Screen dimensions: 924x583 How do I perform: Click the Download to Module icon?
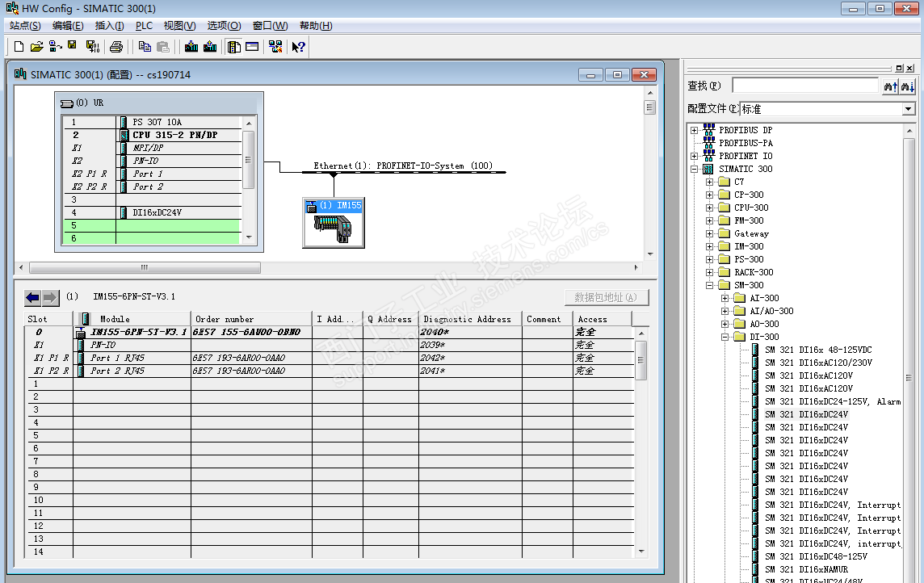click(x=191, y=47)
